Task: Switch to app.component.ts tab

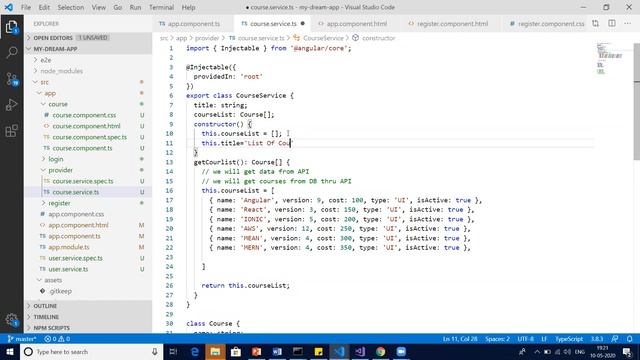Action: point(193,24)
